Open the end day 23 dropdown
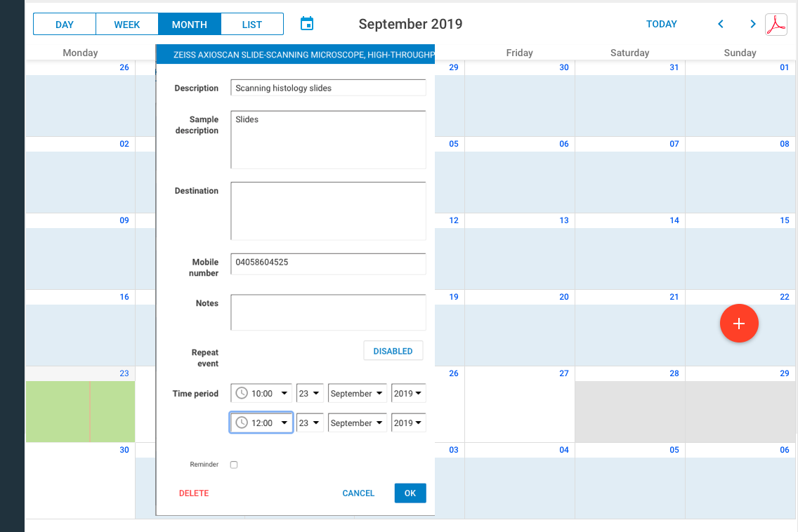This screenshot has height=532, width=798. point(309,423)
